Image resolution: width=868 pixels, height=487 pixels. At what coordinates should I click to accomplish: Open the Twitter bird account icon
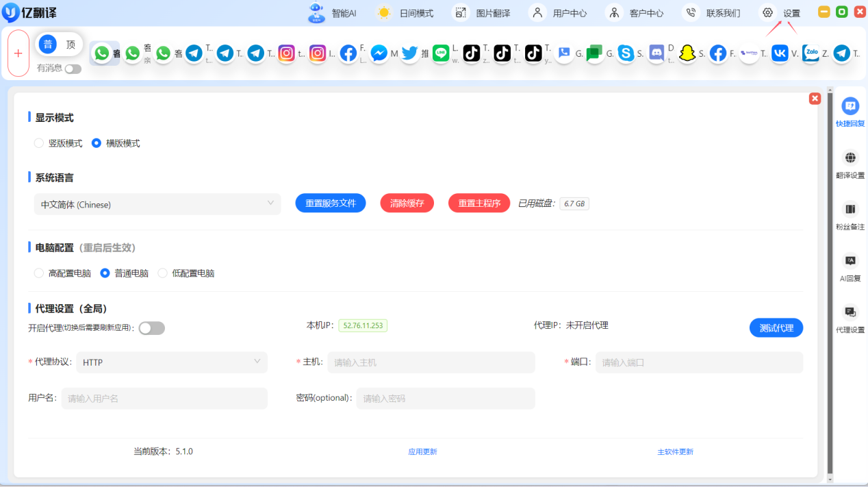tap(409, 53)
